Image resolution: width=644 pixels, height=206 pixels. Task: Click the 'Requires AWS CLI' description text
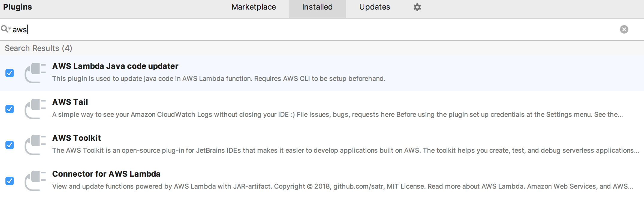(x=219, y=78)
